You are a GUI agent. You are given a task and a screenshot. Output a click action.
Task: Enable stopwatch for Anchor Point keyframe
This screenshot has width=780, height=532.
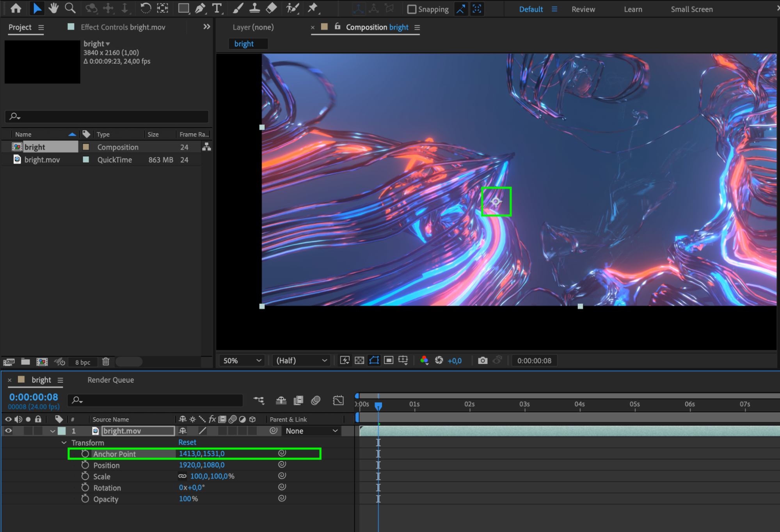point(85,454)
